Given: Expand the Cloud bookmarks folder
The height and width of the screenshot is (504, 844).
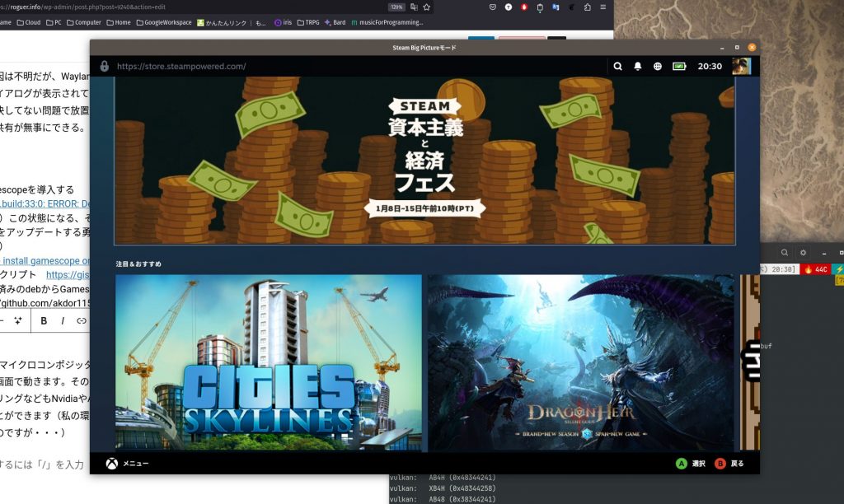Looking at the screenshot, I should pos(31,22).
